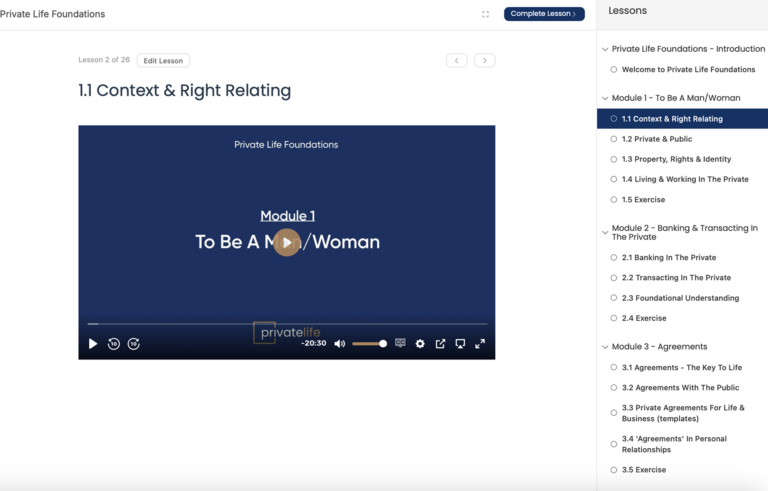Viewport: 768px width, 491px height.
Task: Open lesson 1.4 Living & Working In The Private
Action: (685, 179)
